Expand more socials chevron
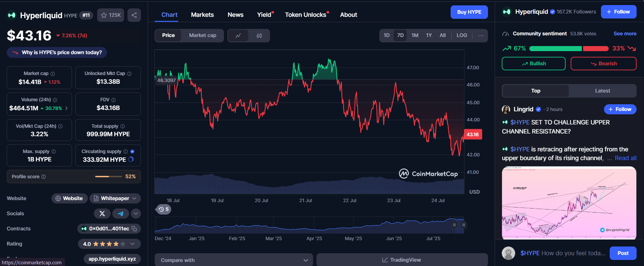 (136, 214)
